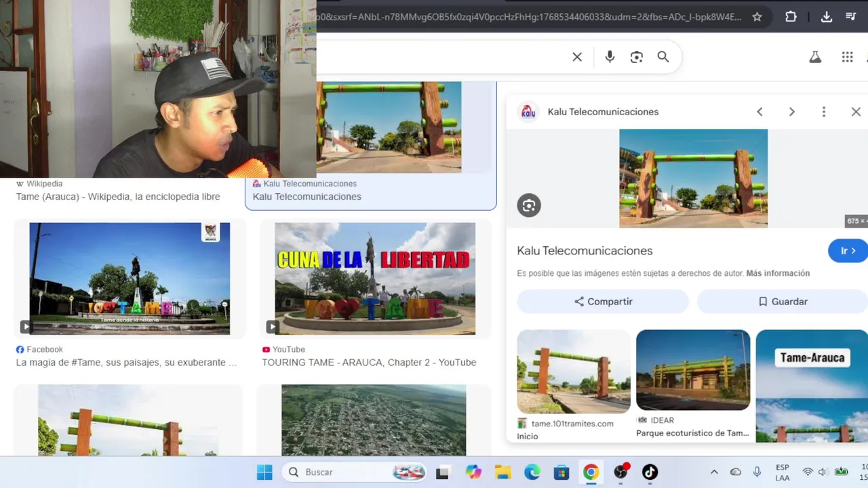Open aerial town view image result
Image resolution: width=868 pixels, height=488 pixels.
click(374, 420)
